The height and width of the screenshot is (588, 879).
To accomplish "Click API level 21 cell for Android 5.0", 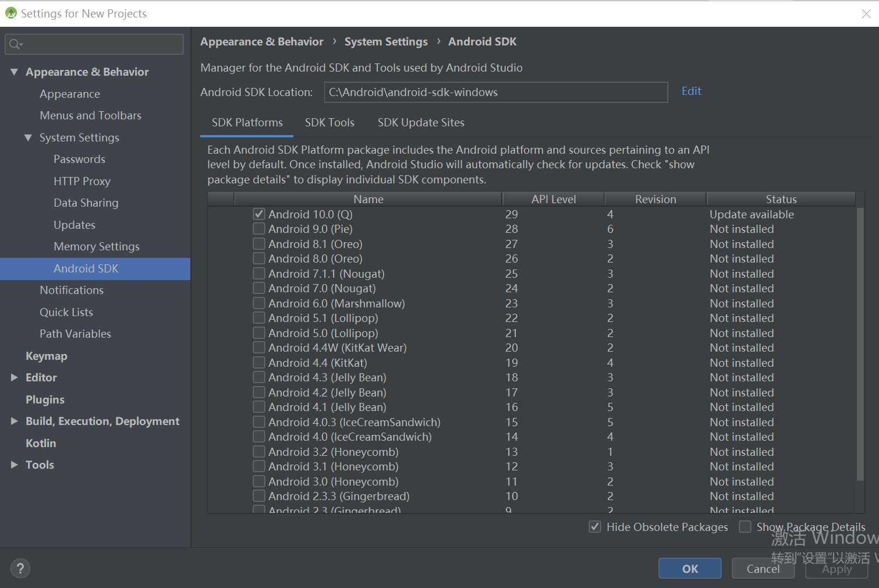I will (x=512, y=333).
